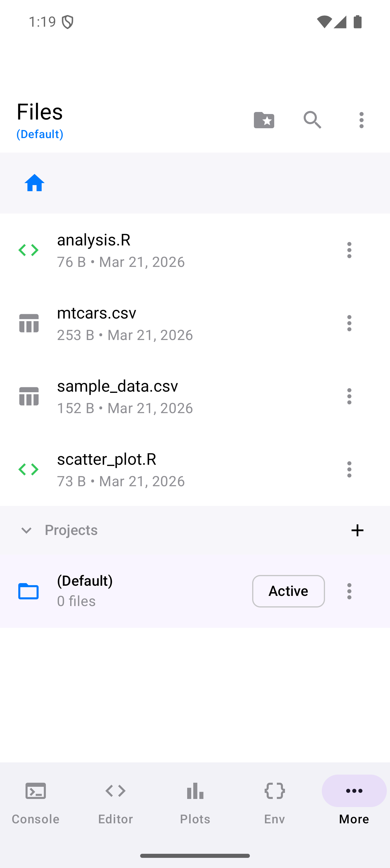Open options for mtcars.csv
390x868 pixels.
(349, 323)
